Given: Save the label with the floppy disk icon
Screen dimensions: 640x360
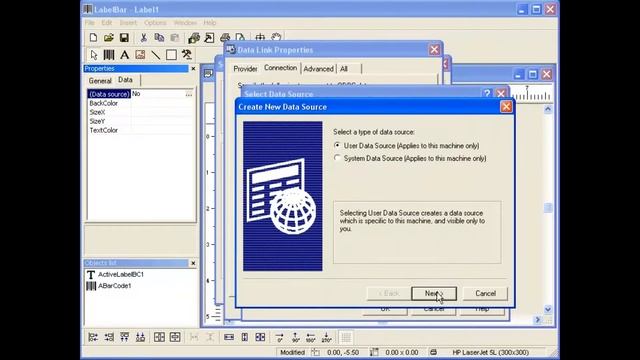Looking at the screenshot, I should click(124, 38).
